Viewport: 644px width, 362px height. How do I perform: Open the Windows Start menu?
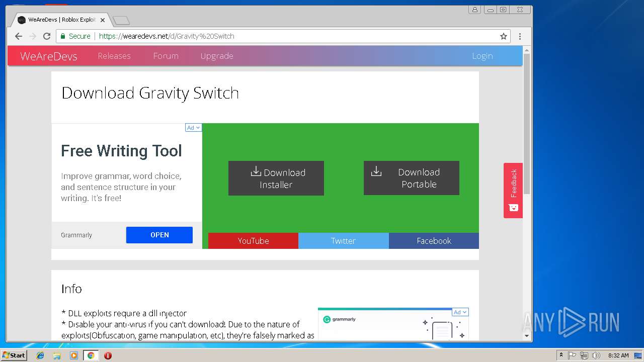coord(14,355)
